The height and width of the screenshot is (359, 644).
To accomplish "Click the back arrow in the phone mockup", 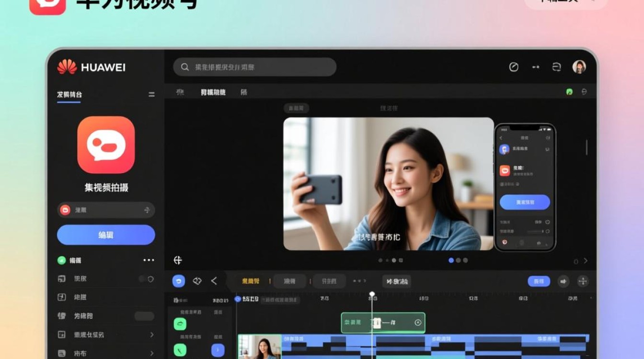I will click(x=501, y=138).
